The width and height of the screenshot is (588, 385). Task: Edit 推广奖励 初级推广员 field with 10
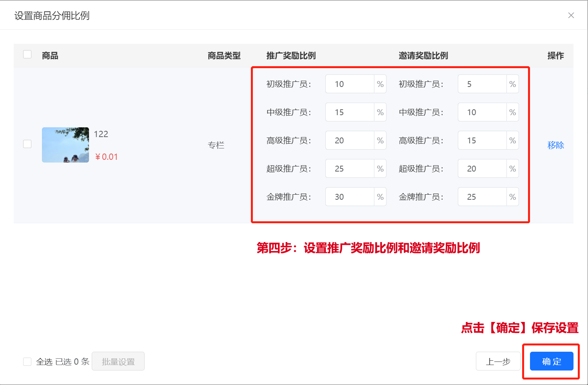click(x=350, y=84)
